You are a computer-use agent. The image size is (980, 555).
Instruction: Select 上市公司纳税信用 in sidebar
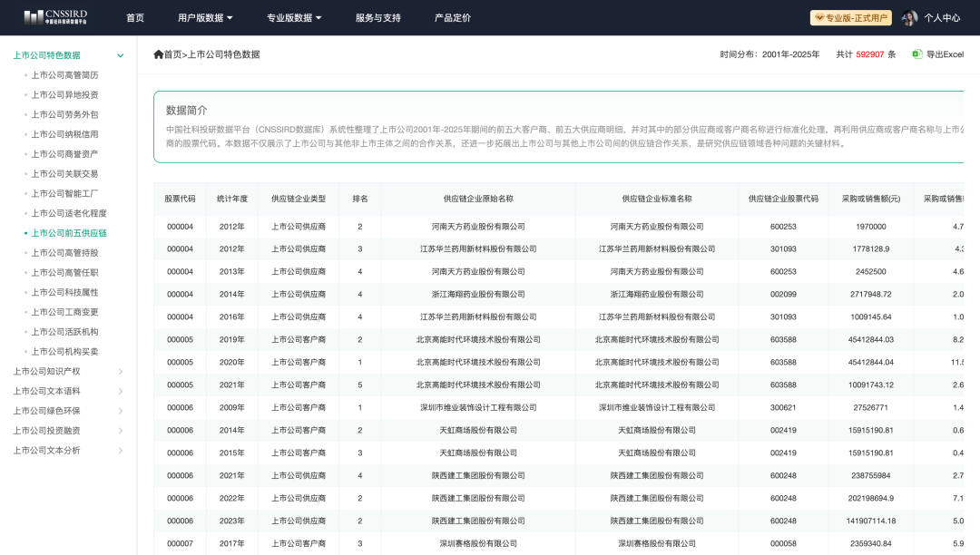tap(64, 134)
